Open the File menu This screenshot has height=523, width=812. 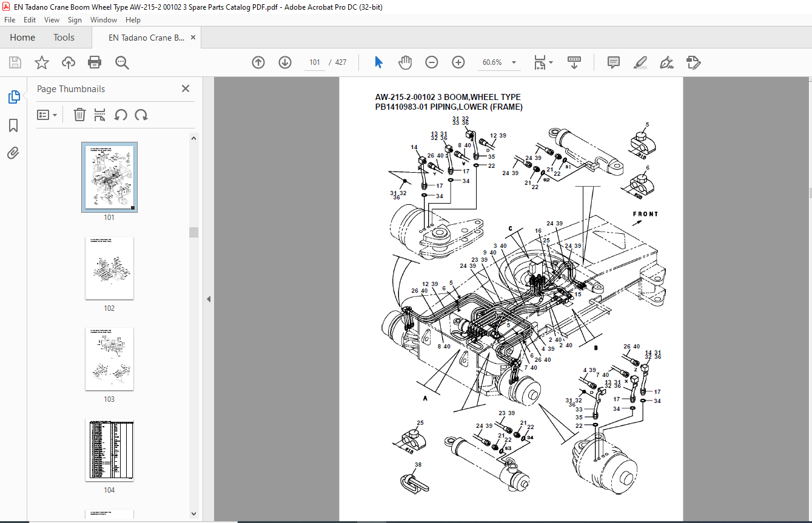point(10,20)
